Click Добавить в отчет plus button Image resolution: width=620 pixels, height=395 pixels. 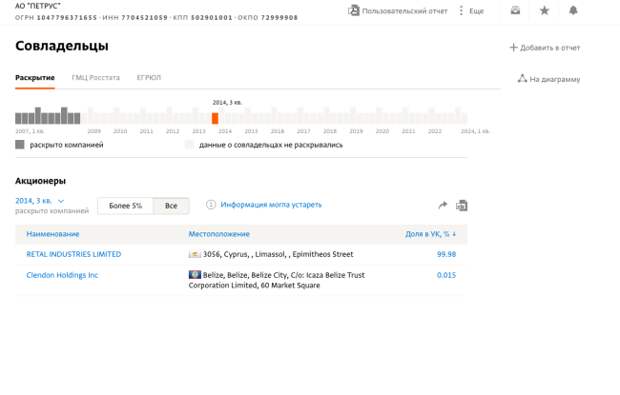544,48
